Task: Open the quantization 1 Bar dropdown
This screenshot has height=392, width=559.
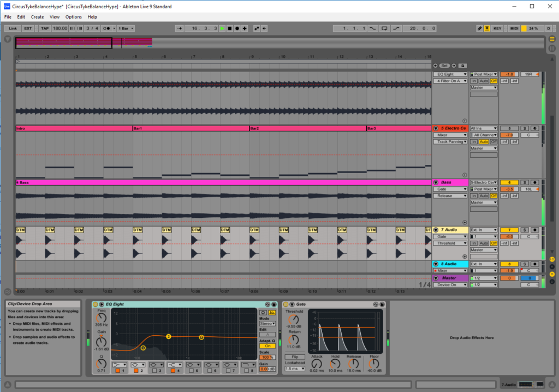Action: 126,28
